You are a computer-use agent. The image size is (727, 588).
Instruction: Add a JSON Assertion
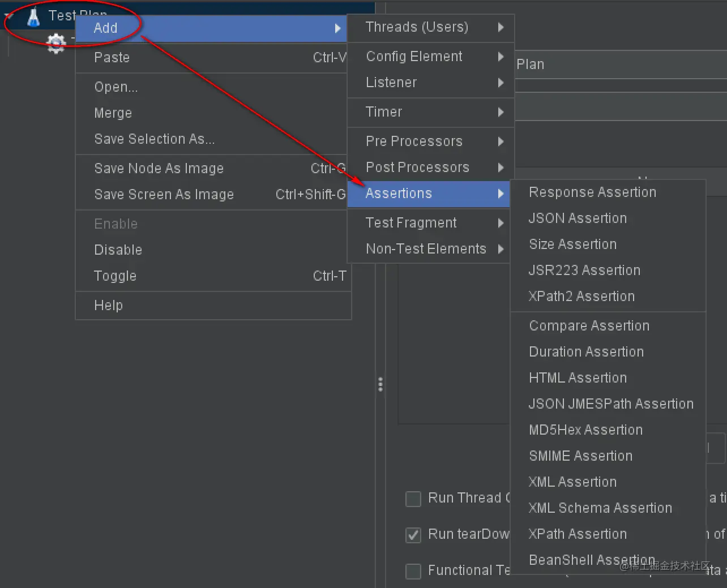pyautogui.click(x=608, y=218)
